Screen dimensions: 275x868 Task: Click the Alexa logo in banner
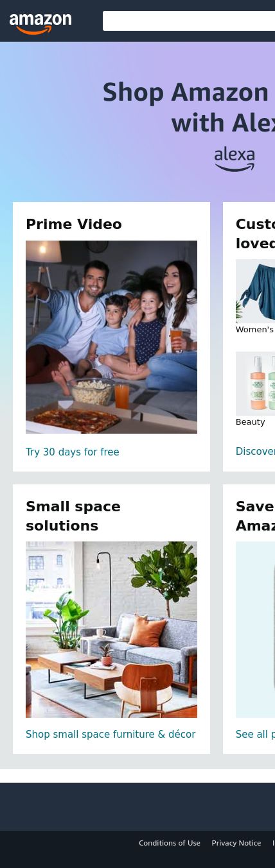point(235,159)
